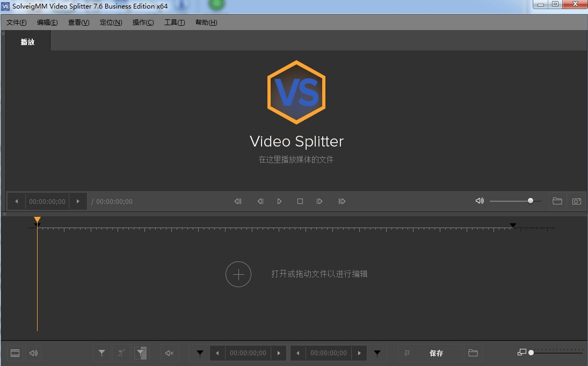Click the snapshot camera icon
This screenshot has height=366, width=588.
tap(576, 201)
